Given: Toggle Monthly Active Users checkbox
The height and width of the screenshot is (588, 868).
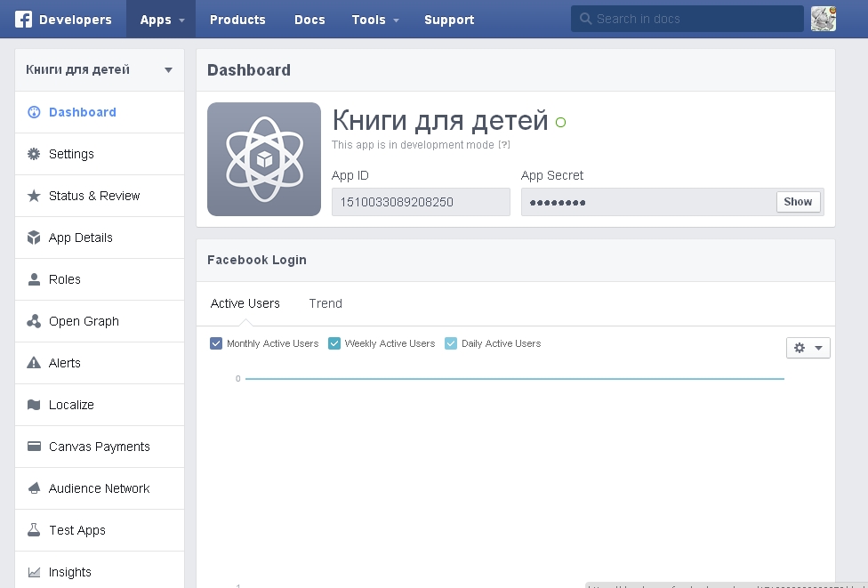Looking at the screenshot, I should [216, 343].
